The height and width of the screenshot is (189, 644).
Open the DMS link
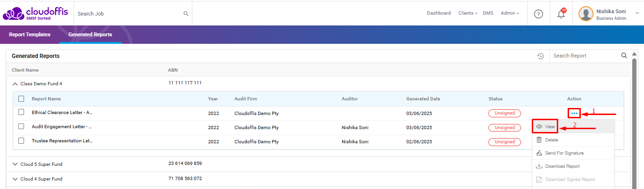pyautogui.click(x=488, y=13)
